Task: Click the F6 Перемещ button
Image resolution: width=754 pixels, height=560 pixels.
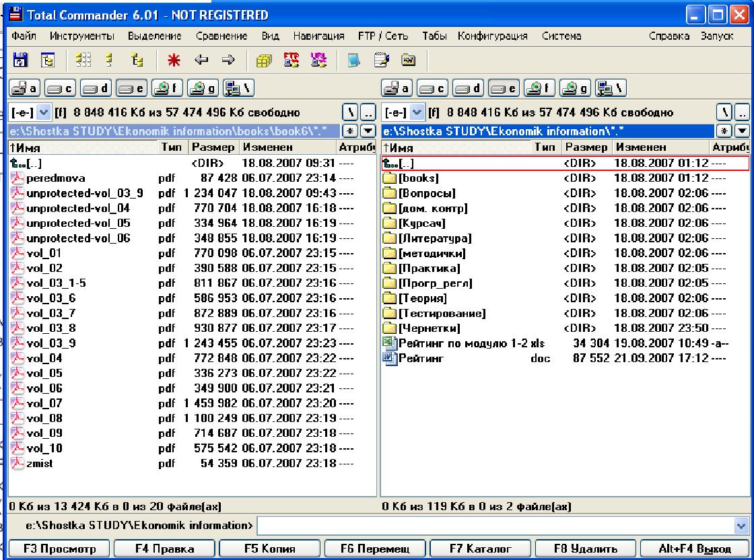Action: [x=375, y=549]
